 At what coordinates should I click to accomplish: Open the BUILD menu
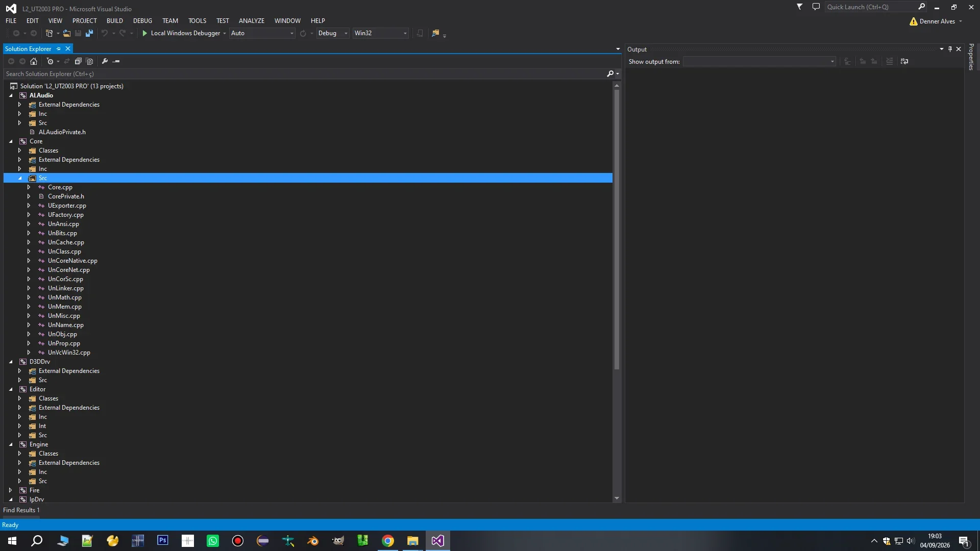click(115, 21)
